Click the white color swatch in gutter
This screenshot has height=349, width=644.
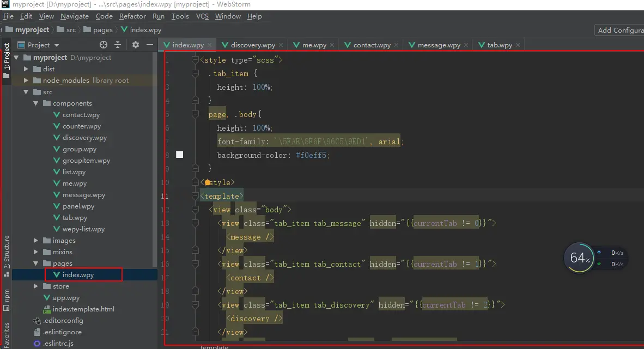[x=179, y=155]
